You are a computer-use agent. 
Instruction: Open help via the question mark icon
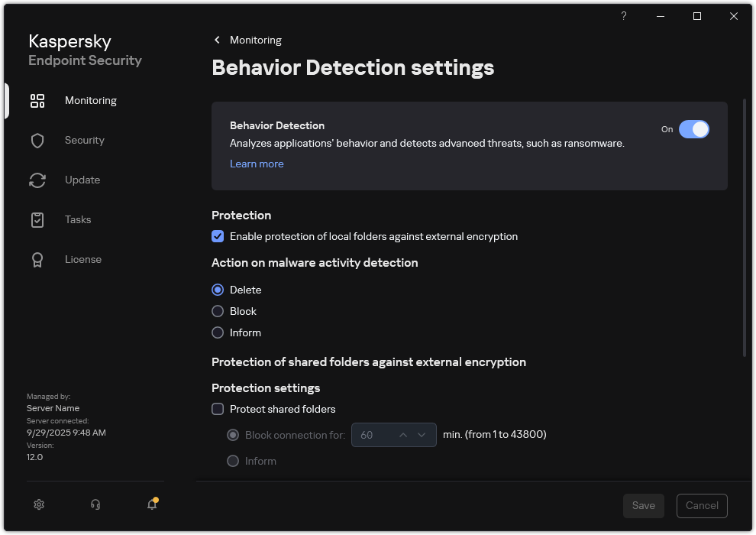pos(623,15)
